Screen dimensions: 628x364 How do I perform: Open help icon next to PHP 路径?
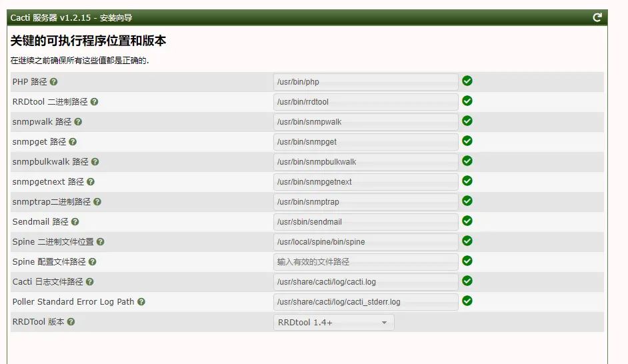pyautogui.click(x=54, y=82)
